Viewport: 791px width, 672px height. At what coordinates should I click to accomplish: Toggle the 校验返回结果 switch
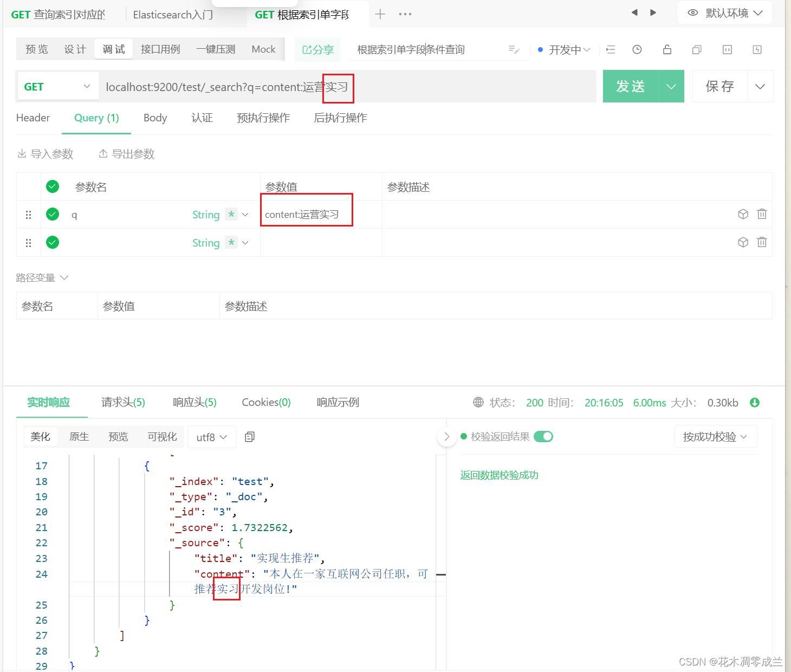pos(543,436)
